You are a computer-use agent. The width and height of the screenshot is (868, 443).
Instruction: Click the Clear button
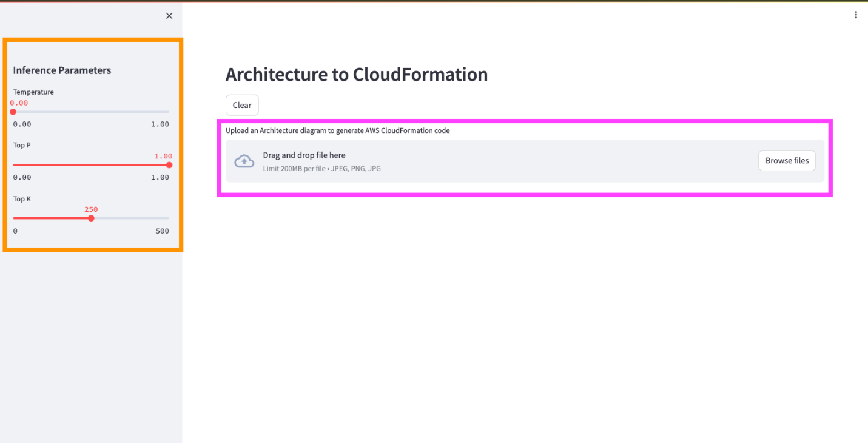pos(241,104)
